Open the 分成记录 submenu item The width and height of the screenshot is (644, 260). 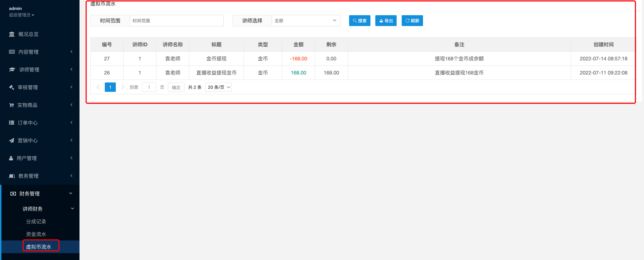coord(36,221)
